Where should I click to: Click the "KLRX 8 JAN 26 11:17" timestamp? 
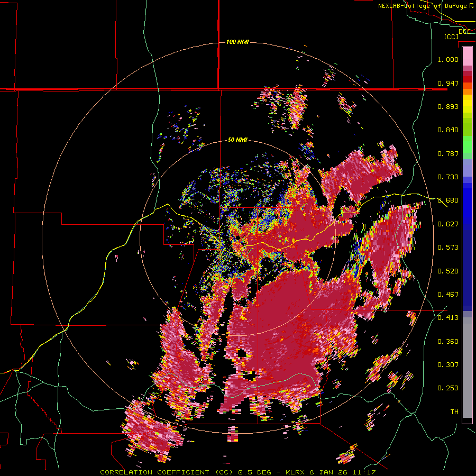click(331, 472)
